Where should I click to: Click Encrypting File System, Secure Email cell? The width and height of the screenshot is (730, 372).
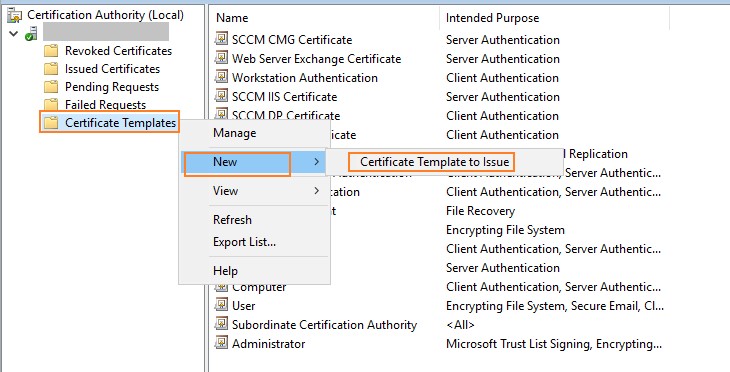[x=554, y=306]
